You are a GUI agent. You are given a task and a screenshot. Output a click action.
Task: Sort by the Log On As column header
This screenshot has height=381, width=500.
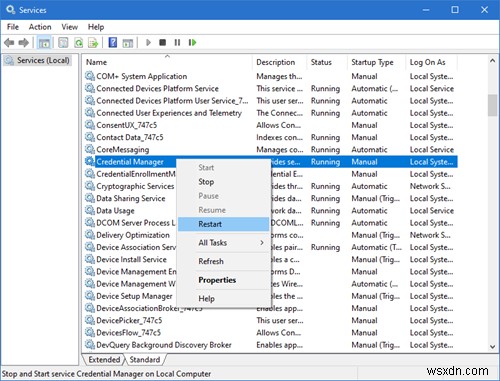point(431,62)
